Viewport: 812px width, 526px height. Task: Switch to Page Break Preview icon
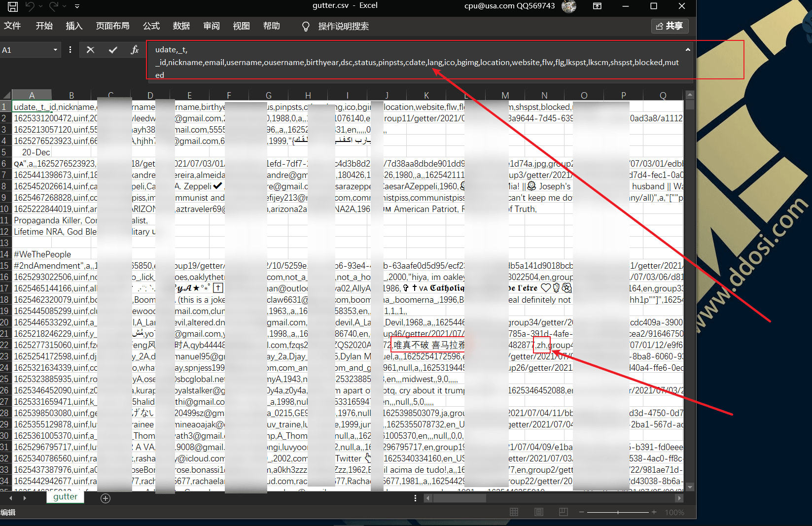click(x=564, y=512)
